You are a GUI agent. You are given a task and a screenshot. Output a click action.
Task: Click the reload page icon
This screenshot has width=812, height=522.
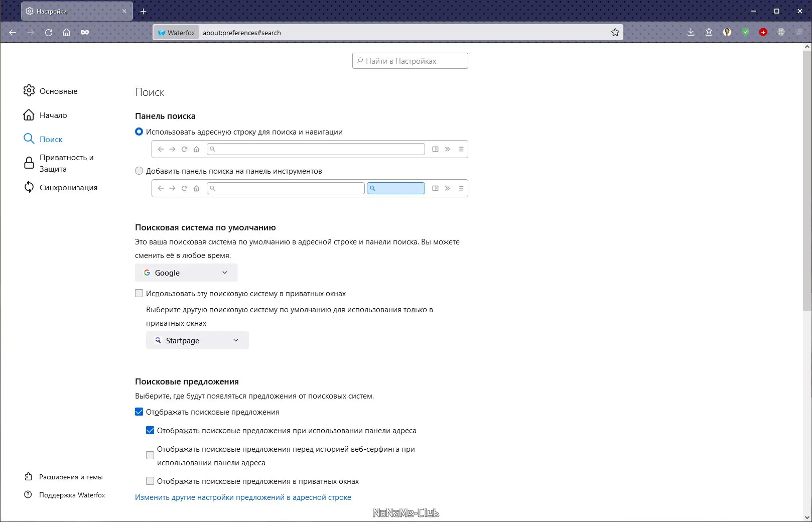49,32
